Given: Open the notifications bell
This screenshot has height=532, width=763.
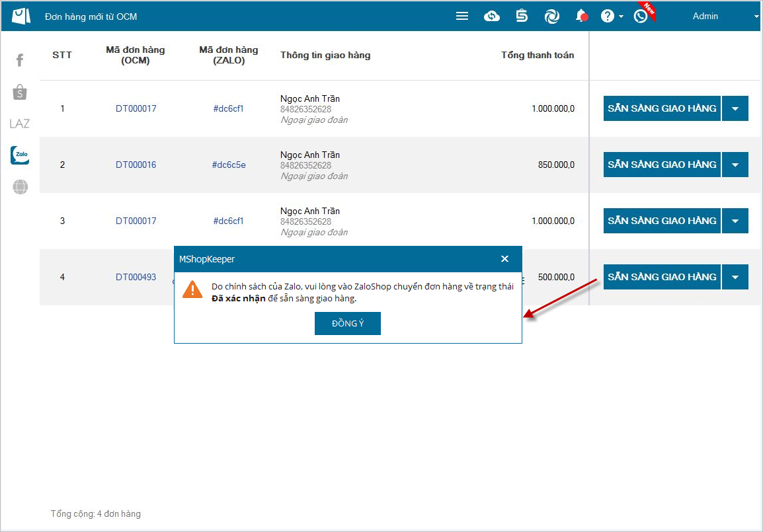Looking at the screenshot, I should coord(581,16).
